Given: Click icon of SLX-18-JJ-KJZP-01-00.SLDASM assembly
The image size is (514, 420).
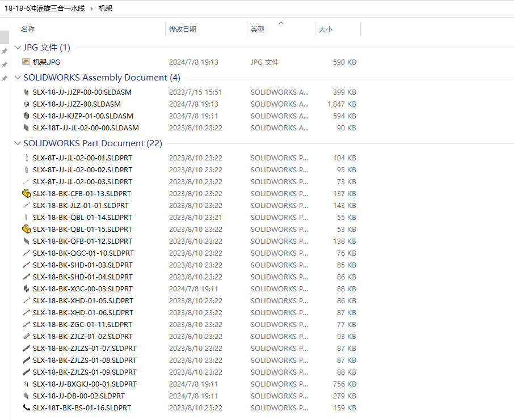Looking at the screenshot, I should [26, 116].
